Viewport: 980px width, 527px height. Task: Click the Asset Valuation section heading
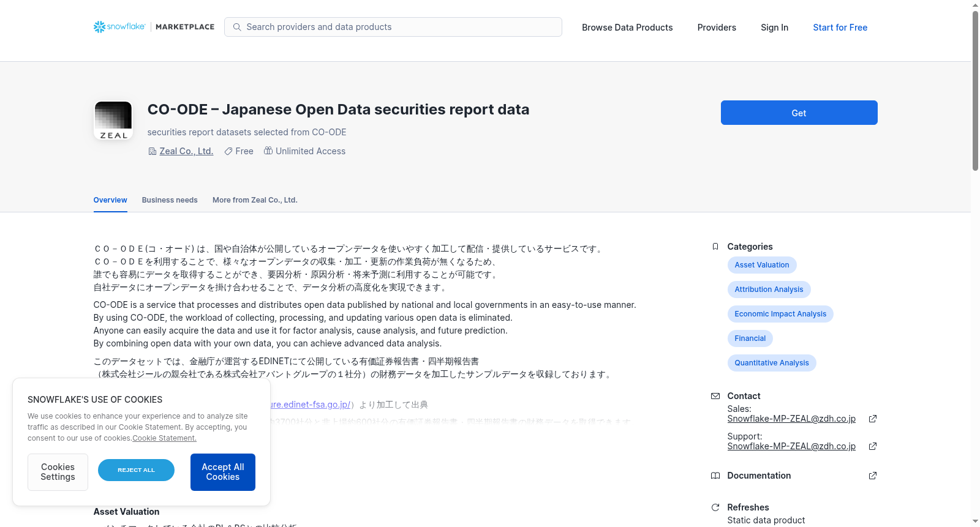(x=126, y=512)
